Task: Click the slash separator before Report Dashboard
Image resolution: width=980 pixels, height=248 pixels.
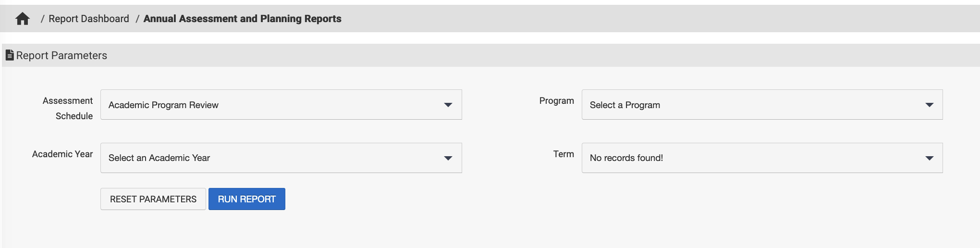Action: coord(43,19)
